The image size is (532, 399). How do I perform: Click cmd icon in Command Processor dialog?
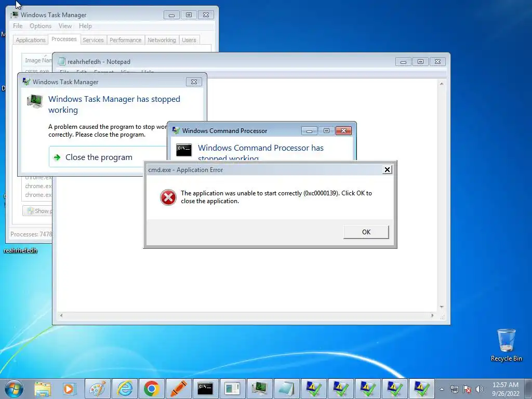pos(184,150)
